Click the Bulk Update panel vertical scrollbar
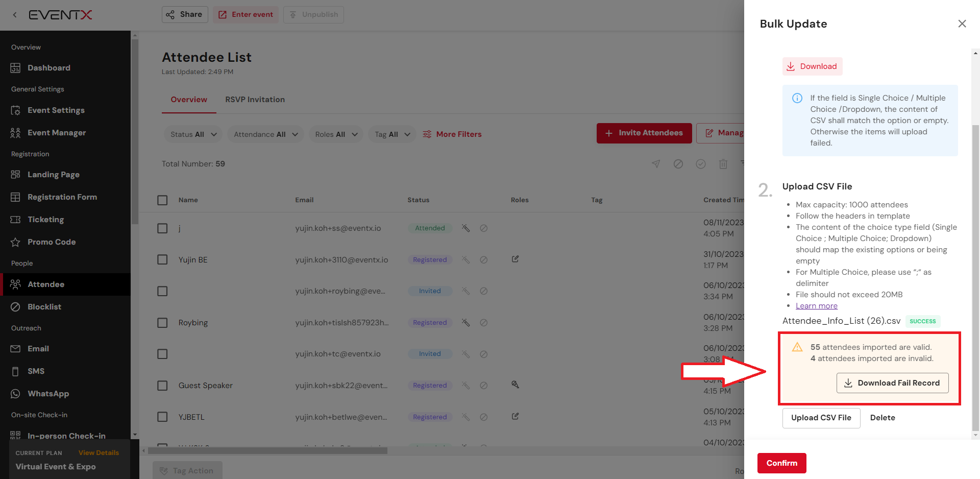Screen dimensions: 980x479 pyautogui.click(x=975, y=255)
